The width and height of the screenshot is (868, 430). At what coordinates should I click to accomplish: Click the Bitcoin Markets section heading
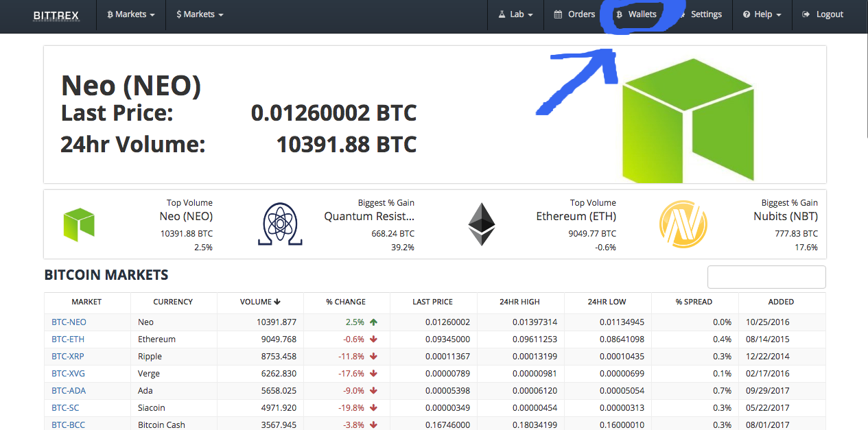tap(106, 275)
